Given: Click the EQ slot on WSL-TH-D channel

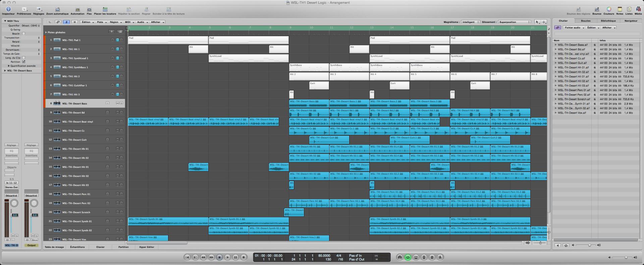Looking at the screenshot, I should click(x=11, y=151).
